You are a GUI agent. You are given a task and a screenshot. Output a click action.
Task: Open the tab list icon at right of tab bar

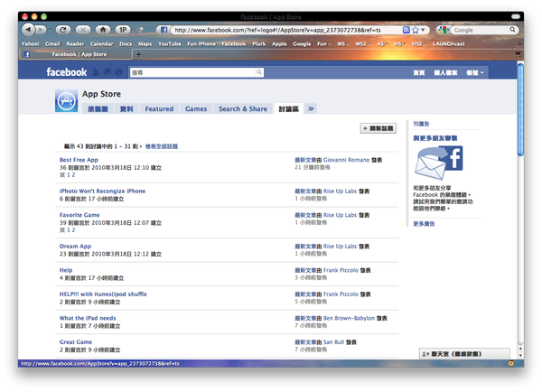click(x=518, y=54)
